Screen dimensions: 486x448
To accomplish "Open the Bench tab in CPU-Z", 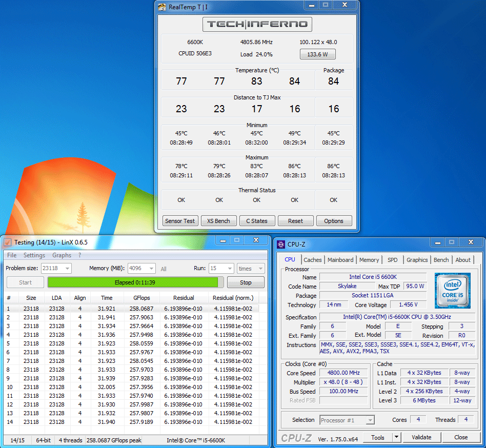I will pos(441,260).
